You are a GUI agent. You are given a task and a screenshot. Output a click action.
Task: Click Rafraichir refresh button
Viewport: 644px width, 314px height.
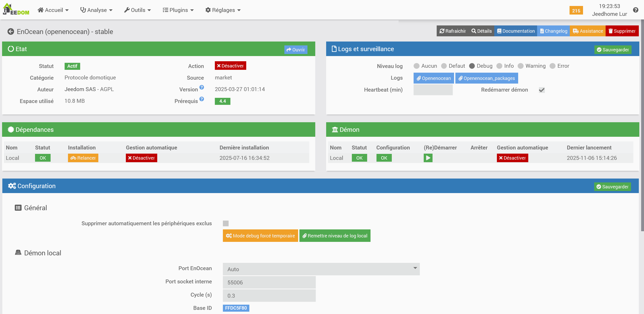point(453,31)
